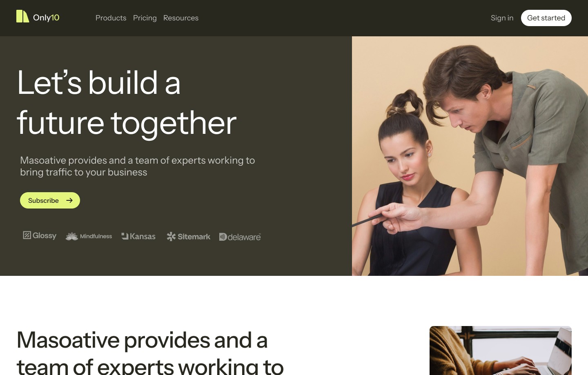Image resolution: width=588 pixels, height=375 pixels.
Task: Go to the Pricing page
Action: [x=145, y=18]
